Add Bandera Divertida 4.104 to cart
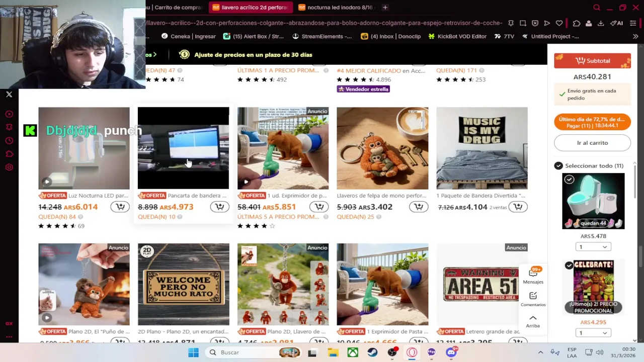Screen dimensions: 644x362 click(x=518, y=207)
